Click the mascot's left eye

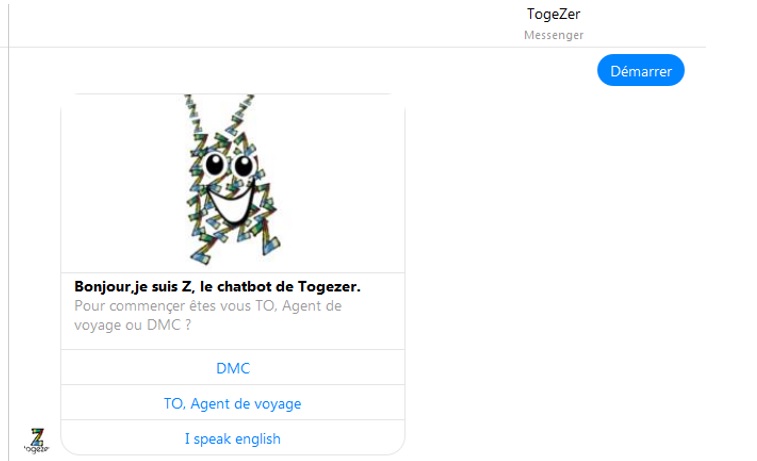215,164
